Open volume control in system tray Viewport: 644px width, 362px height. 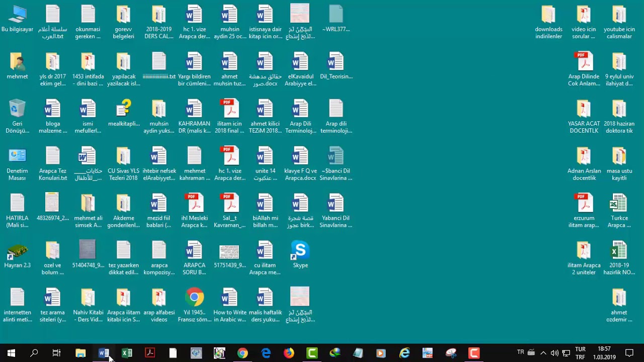pos(554,353)
